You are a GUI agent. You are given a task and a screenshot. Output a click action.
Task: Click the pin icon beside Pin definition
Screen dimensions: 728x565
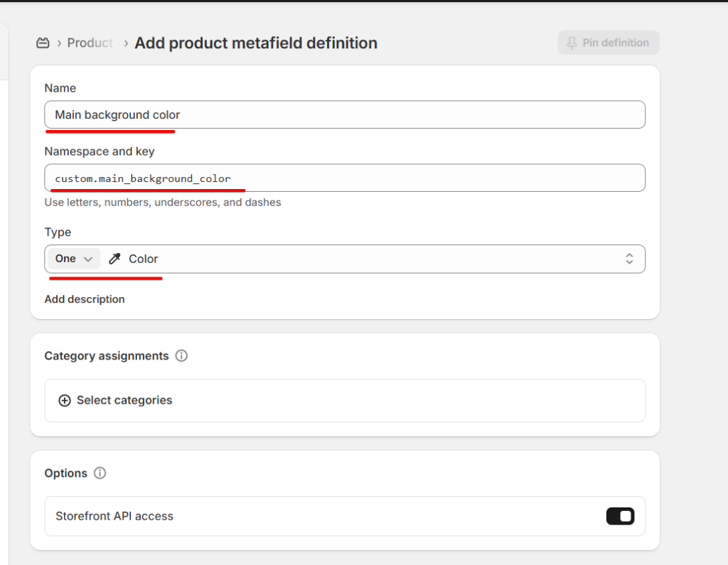[x=571, y=43]
